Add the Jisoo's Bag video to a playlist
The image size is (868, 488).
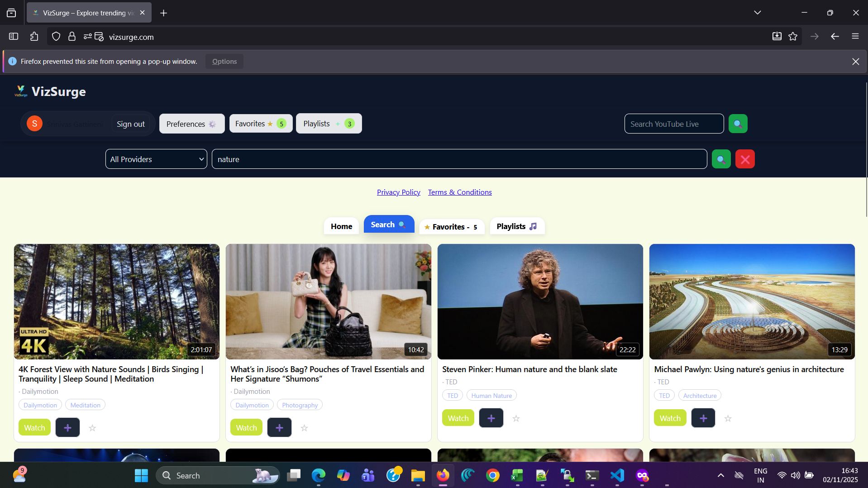pos(279,427)
